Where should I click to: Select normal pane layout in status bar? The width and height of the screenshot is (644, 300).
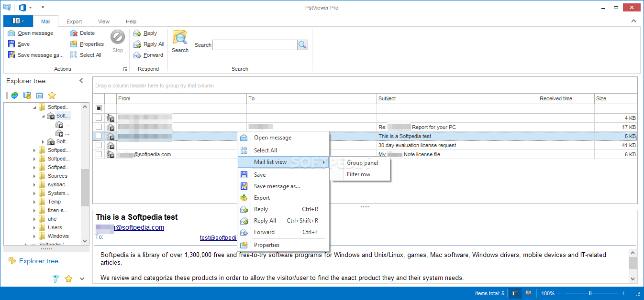[516, 293]
